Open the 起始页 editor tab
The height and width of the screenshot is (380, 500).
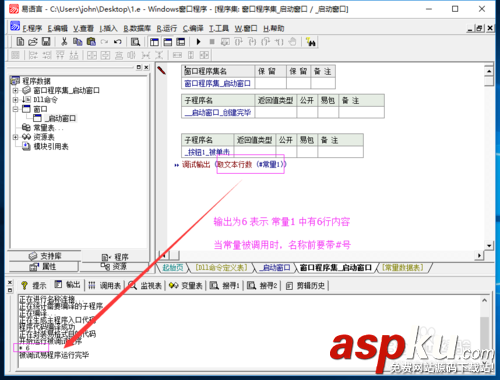[173, 268]
